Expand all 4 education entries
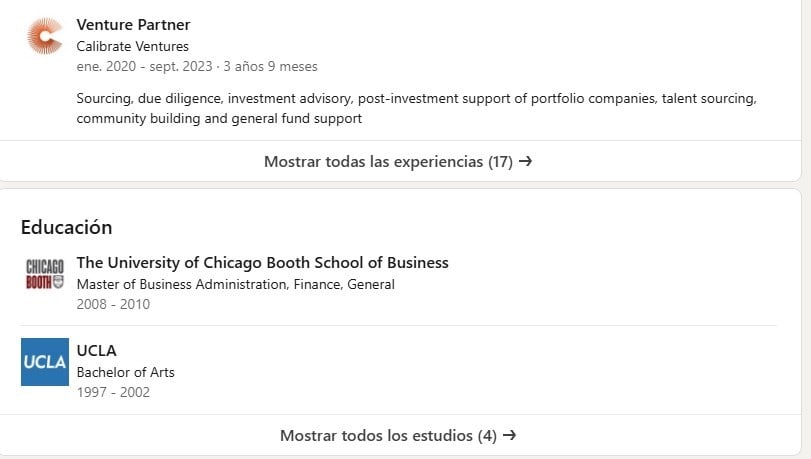Viewport: 811px width, 459px height. pos(388,436)
